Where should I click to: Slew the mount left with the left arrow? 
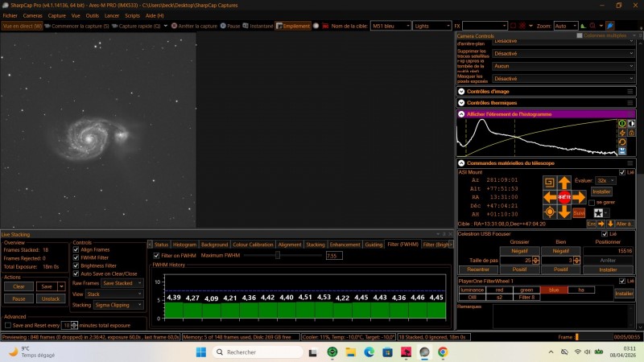click(x=550, y=197)
